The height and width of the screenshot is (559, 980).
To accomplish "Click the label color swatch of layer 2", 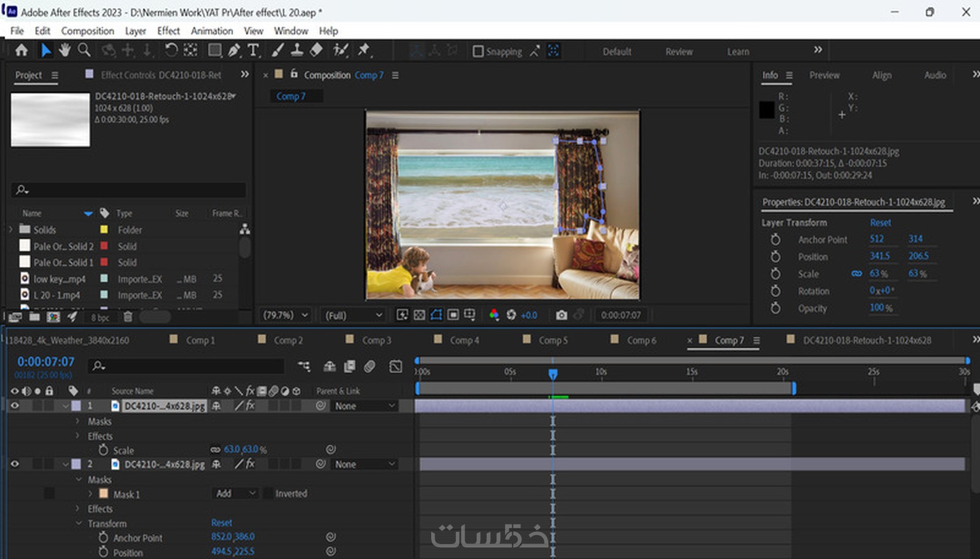I will (x=76, y=464).
